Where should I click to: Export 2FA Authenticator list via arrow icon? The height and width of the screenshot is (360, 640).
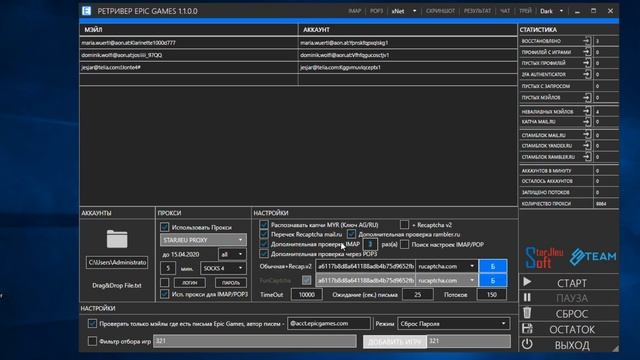[x=587, y=74]
